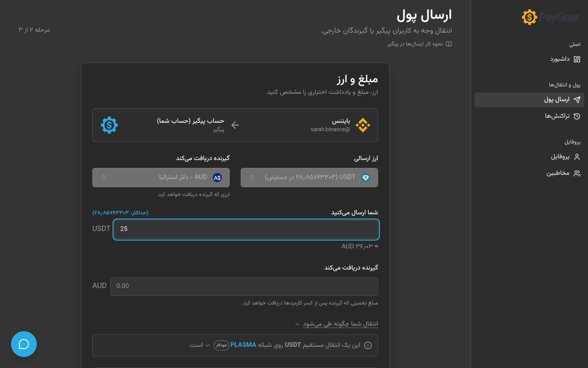Click the Binance logo icon

click(363, 125)
